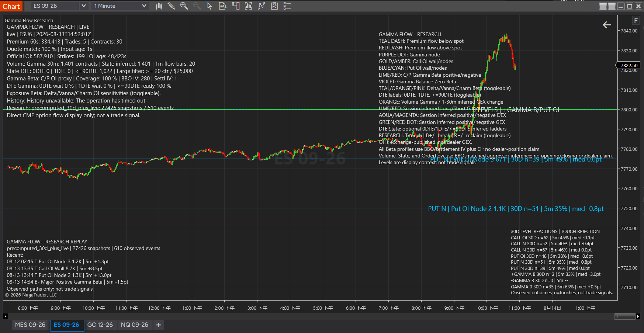Screen dimensions: 644x333
Task: Click the Official OI: 587,910 info line
Action: pos(66,56)
